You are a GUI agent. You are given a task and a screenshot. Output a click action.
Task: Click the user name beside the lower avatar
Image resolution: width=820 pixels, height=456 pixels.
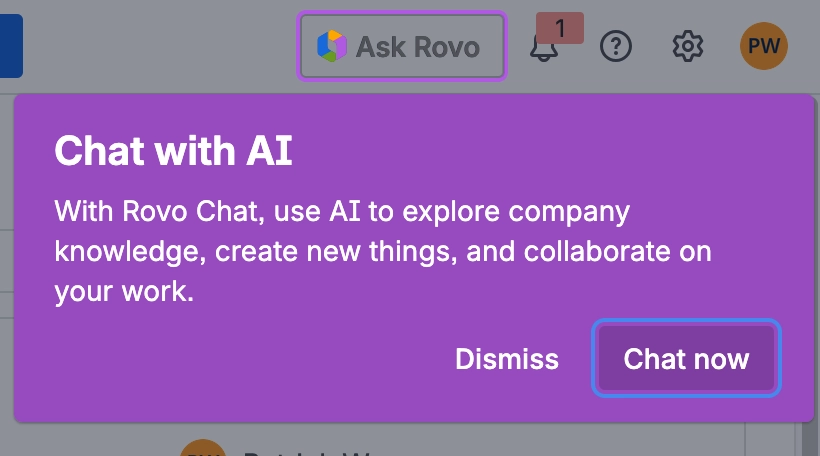click(x=300, y=451)
